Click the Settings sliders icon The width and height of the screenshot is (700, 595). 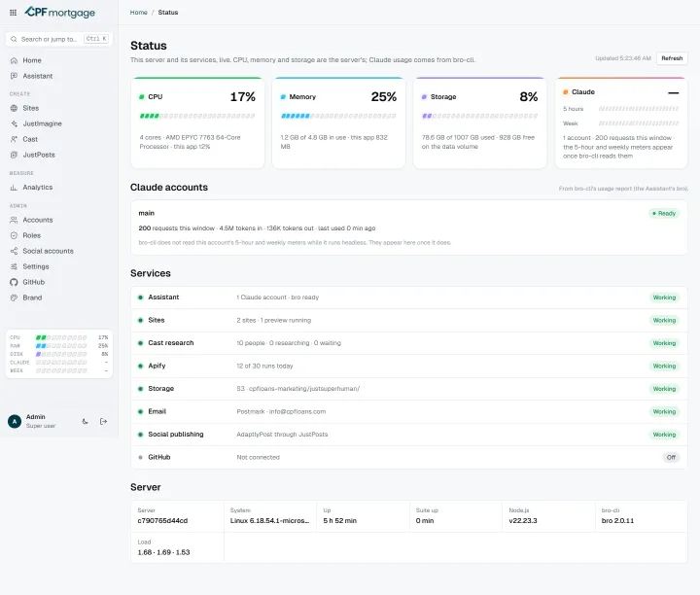pyautogui.click(x=14, y=267)
